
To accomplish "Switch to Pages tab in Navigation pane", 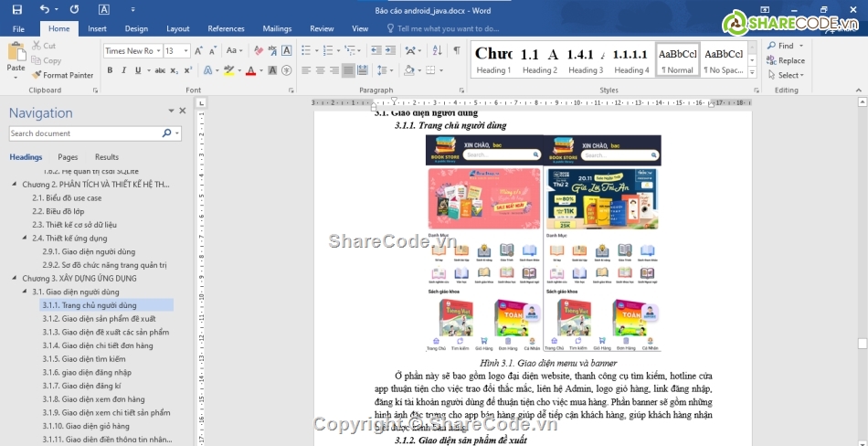I will click(x=68, y=157).
